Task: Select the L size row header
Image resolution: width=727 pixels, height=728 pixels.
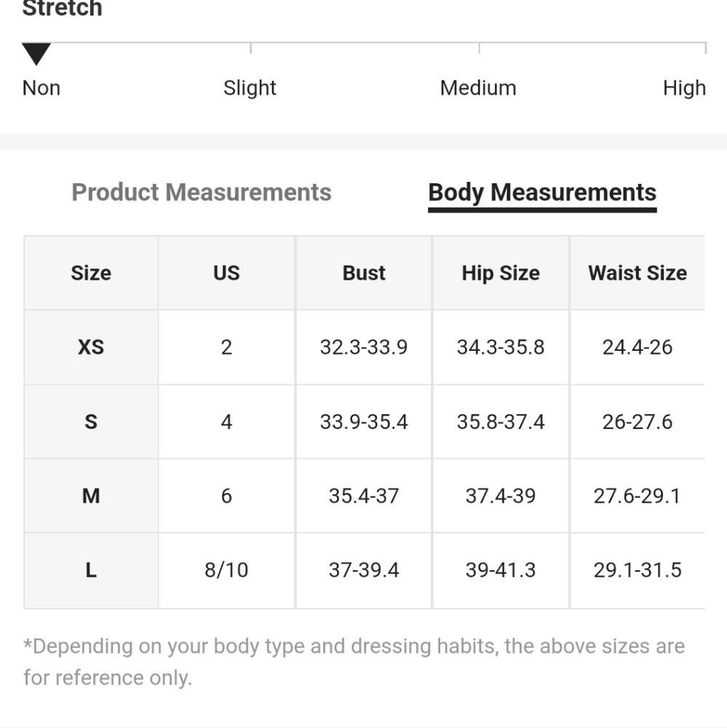Action: tap(91, 570)
